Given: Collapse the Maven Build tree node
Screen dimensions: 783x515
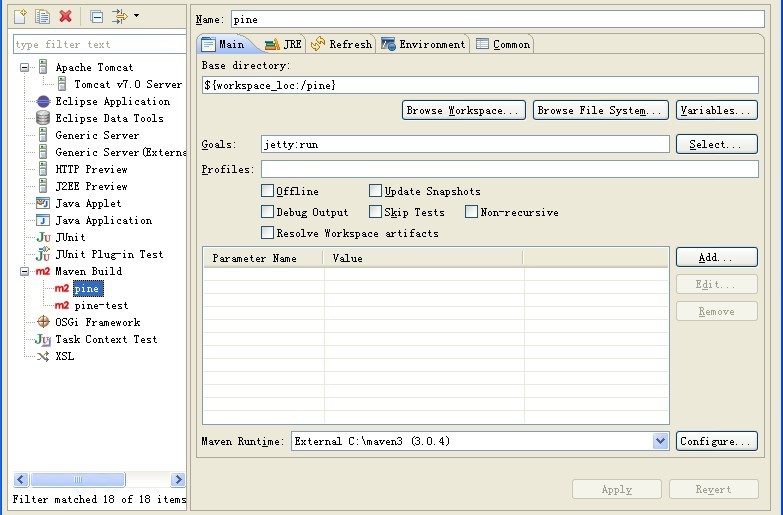Looking at the screenshot, I should coord(24,271).
